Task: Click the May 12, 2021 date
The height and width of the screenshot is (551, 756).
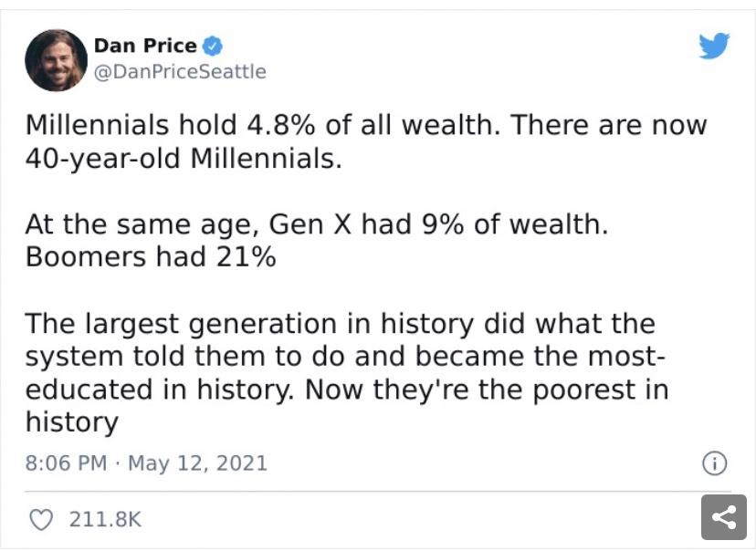Action: pyautogui.click(x=197, y=463)
